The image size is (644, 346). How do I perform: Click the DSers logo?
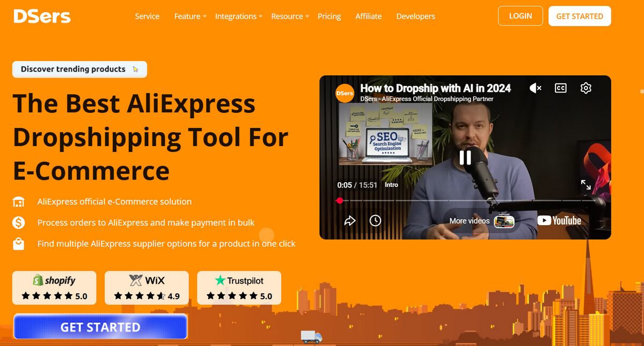click(x=42, y=16)
